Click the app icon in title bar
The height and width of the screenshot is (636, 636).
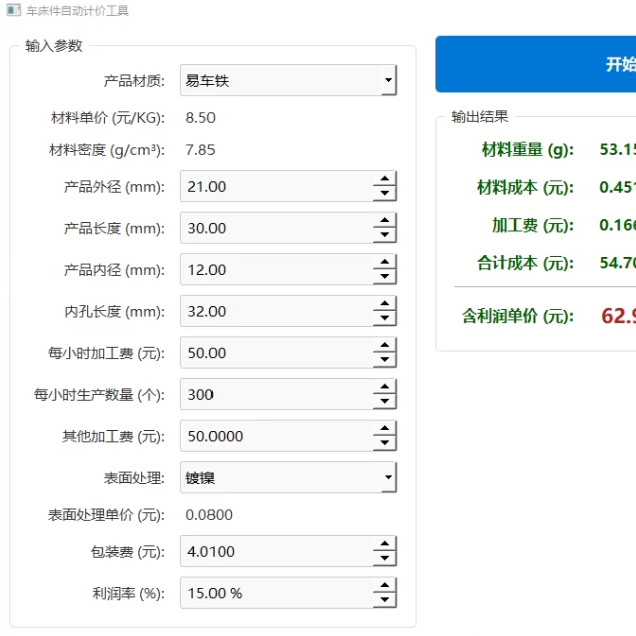(13, 10)
